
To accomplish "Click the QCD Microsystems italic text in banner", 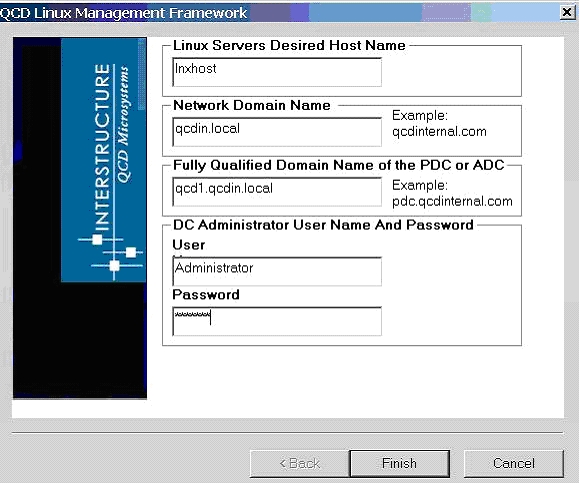I will [x=123, y=124].
